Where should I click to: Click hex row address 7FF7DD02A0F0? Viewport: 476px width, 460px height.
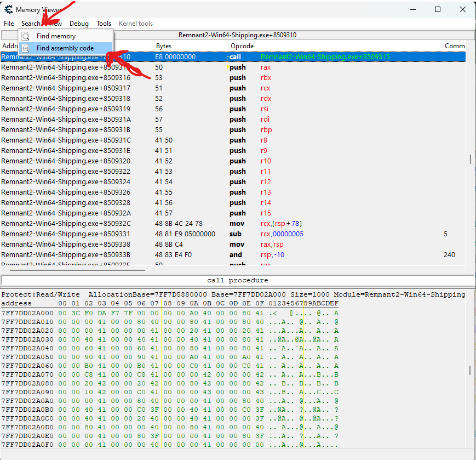pos(27,445)
